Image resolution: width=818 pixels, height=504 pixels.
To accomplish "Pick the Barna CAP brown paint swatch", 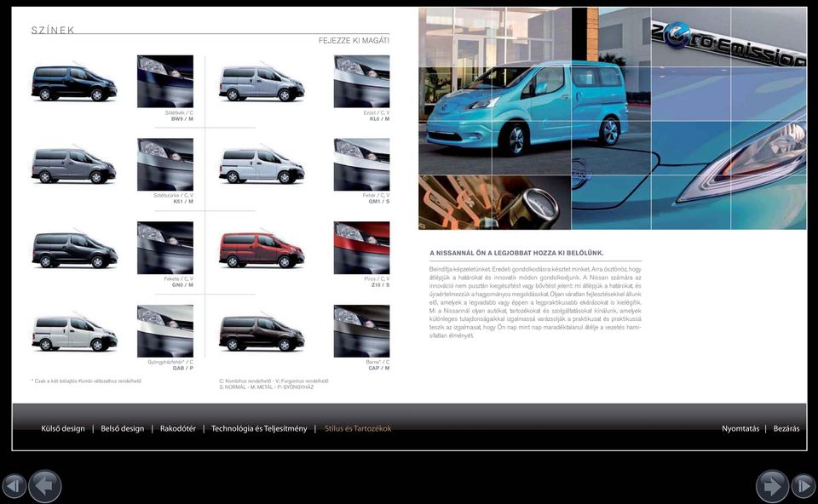I will click(361, 331).
